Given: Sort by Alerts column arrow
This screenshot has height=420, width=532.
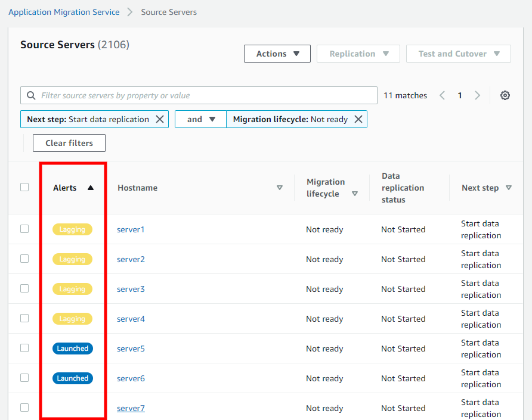Looking at the screenshot, I should (90, 188).
